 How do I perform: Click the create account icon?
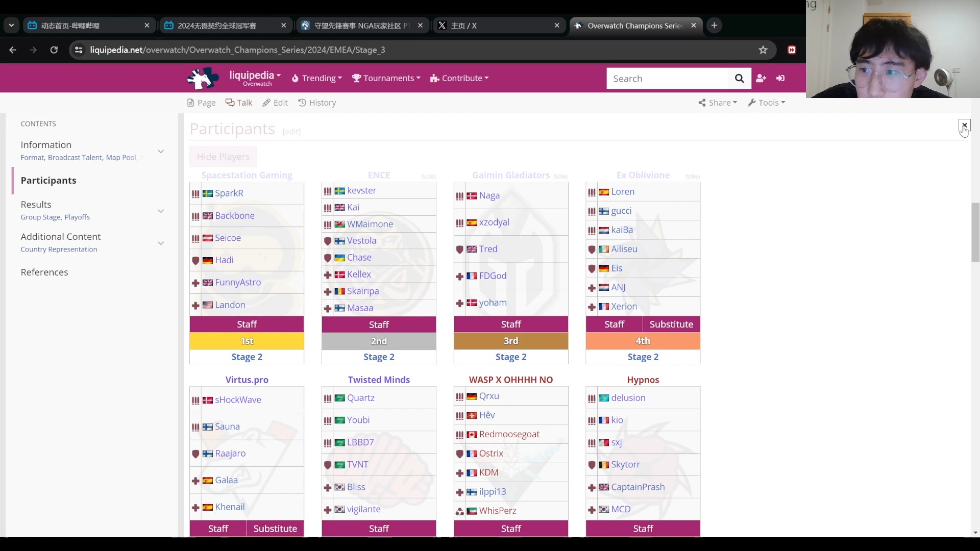click(761, 78)
